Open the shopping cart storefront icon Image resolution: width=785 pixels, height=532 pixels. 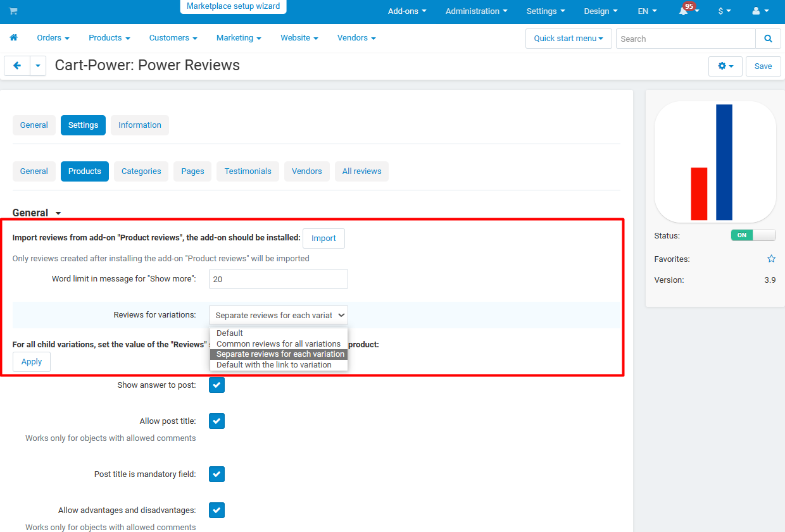pos(13,11)
